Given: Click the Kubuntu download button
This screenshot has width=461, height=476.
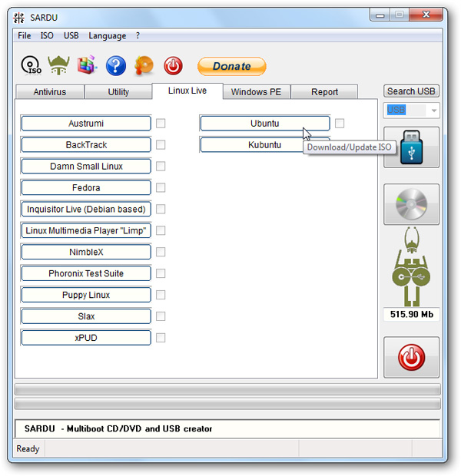Looking at the screenshot, I should 265,145.
